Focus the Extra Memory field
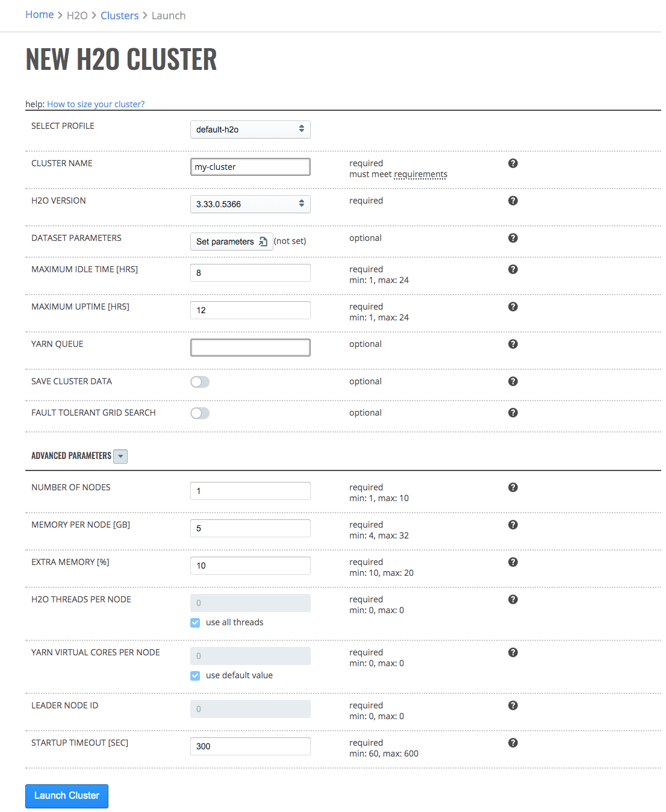Viewport: 666px width, 812px height. 251,566
